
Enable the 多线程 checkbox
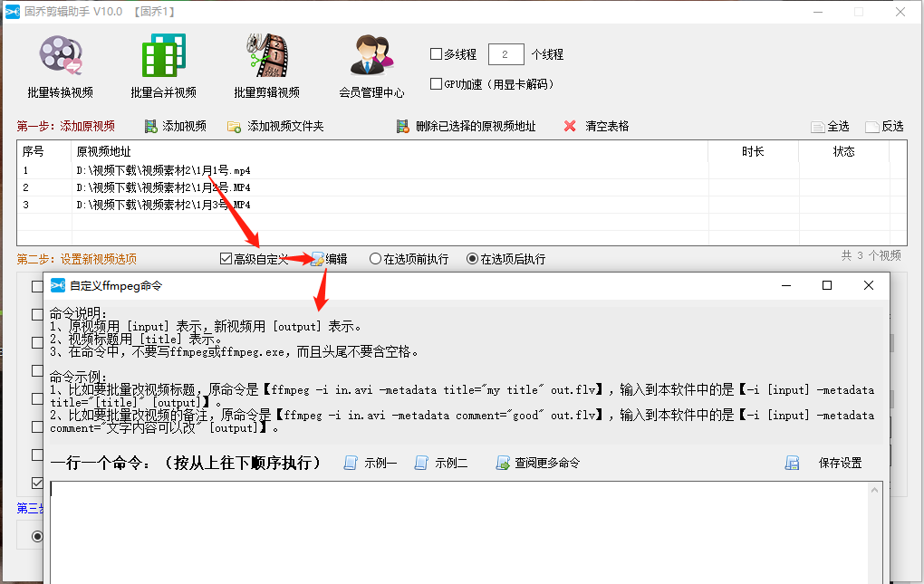click(436, 54)
